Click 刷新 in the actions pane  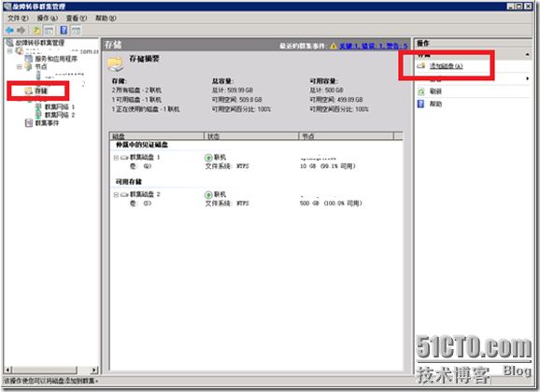pos(435,91)
